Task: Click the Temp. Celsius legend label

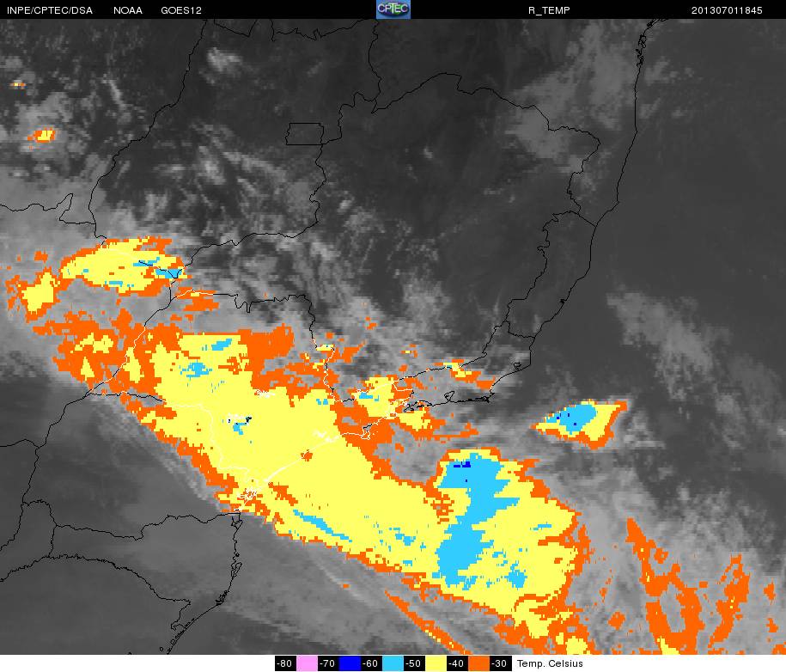Action: pos(550,663)
